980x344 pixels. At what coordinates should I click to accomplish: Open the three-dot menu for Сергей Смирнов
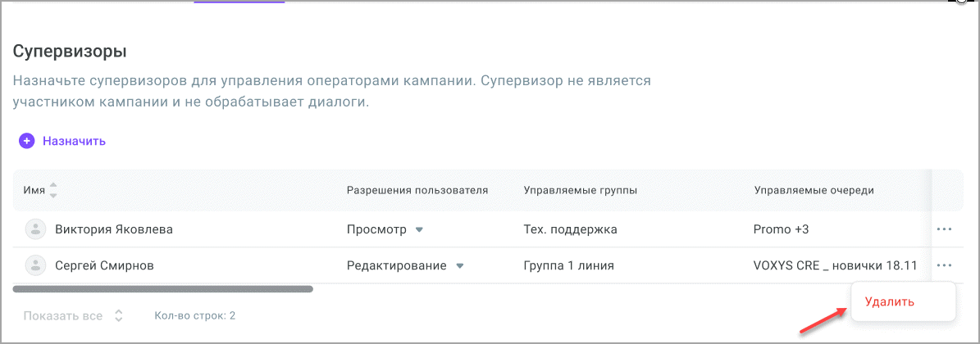coord(944,265)
